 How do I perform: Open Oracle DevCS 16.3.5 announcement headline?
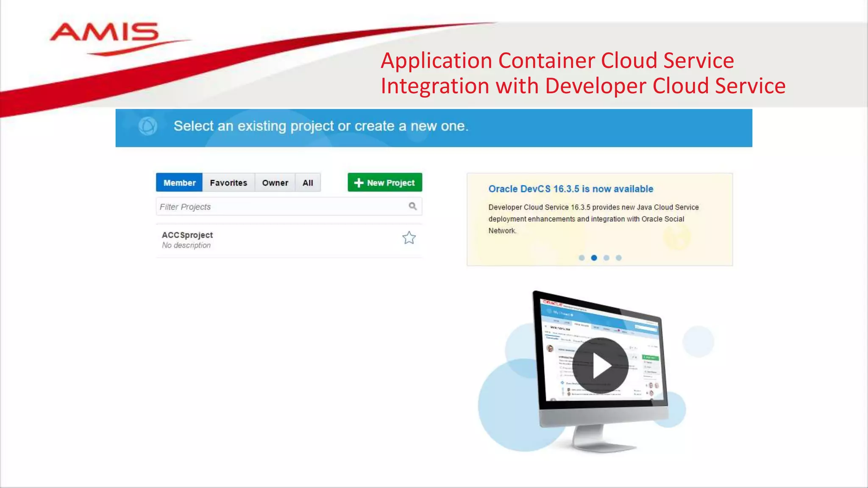point(570,189)
